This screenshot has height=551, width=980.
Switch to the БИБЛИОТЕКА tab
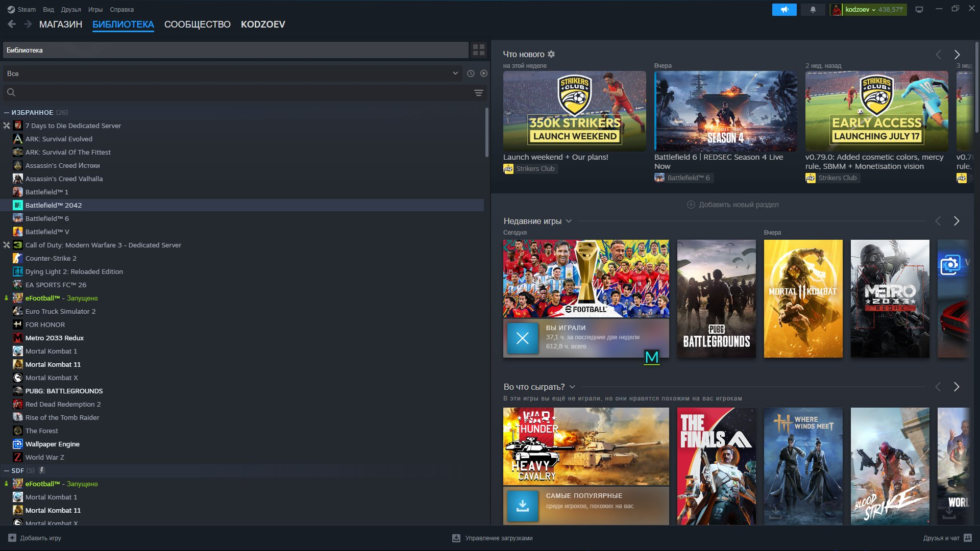(123, 24)
